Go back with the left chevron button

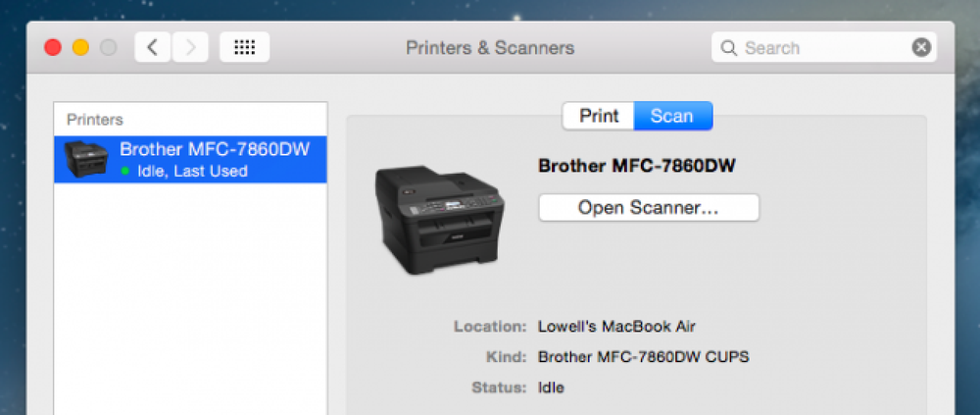(153, 47)
